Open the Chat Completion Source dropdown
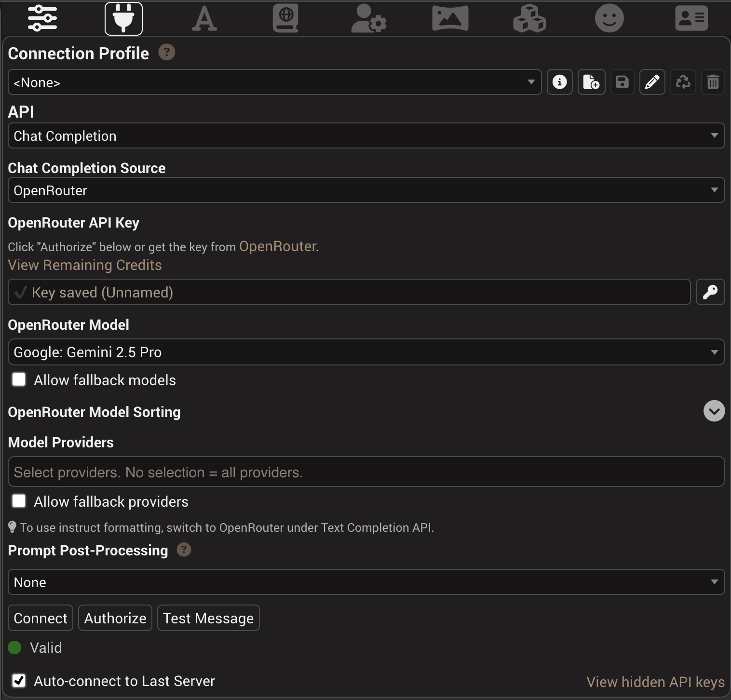The image size is (731, 700). tap(365, 190)
